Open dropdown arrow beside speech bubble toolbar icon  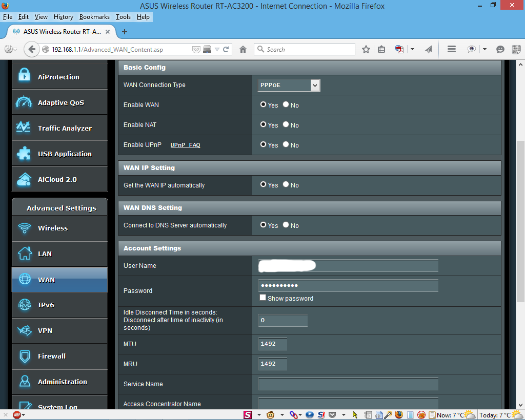[x=484, y=50]
